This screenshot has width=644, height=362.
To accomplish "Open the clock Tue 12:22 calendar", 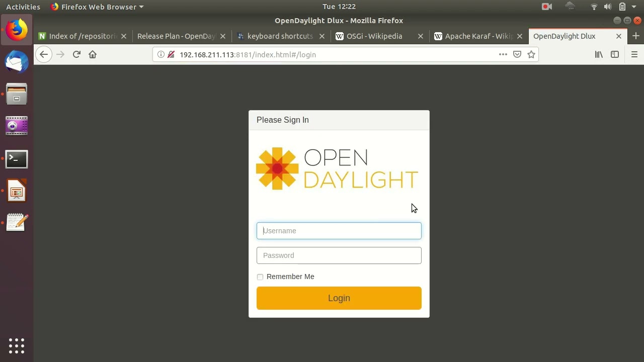I will click(x=339, y=7).
